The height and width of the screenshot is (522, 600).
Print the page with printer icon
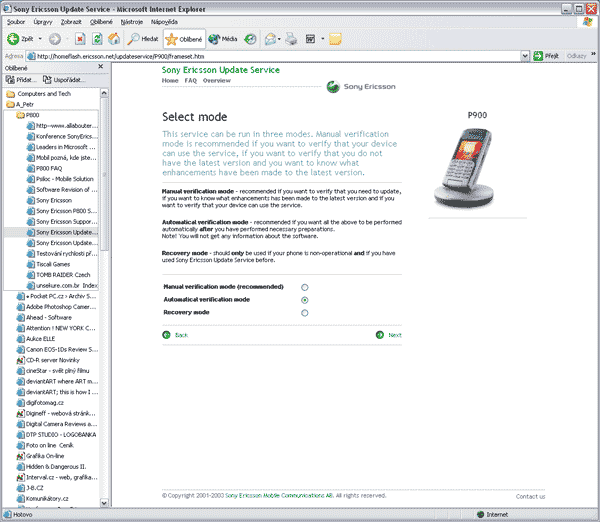click(x=292, y=39)
